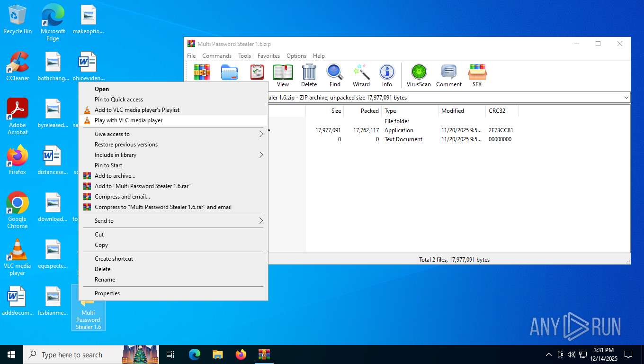Choose Compress to "Multi Password Stealer 1.6.rar" and email
Viewport: 644px width, 364px height.
(173, 207)
